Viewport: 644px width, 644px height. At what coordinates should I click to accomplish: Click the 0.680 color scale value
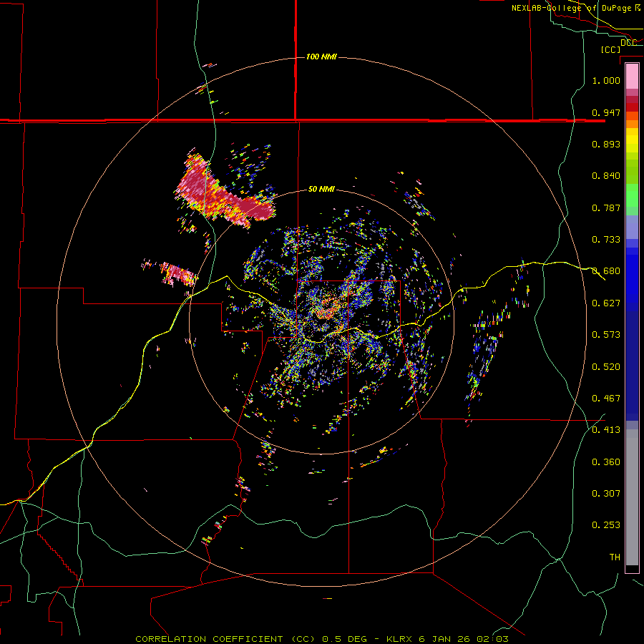point(606,271)
